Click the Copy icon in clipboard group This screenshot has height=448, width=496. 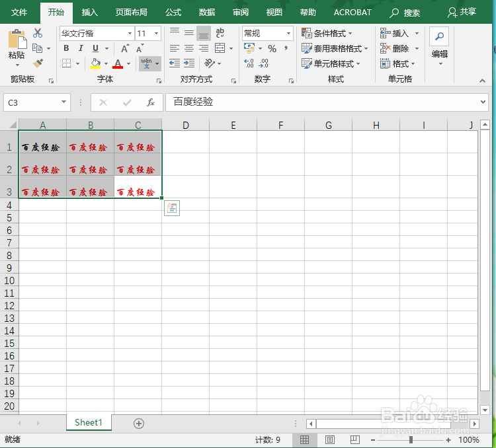point(37,48)
